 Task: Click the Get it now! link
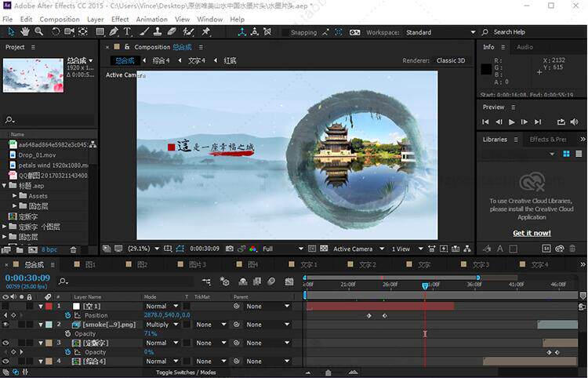tap(532, 233)
